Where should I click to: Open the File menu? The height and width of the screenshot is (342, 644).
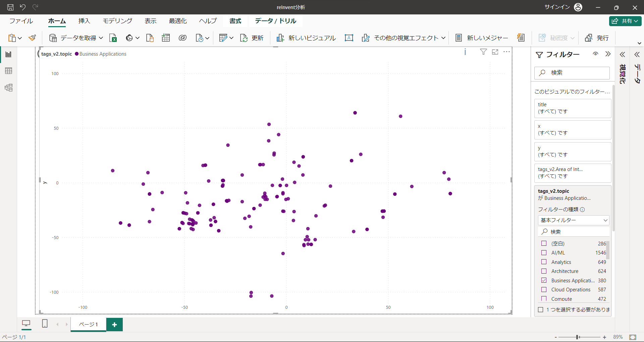click(x=21, y=21)
